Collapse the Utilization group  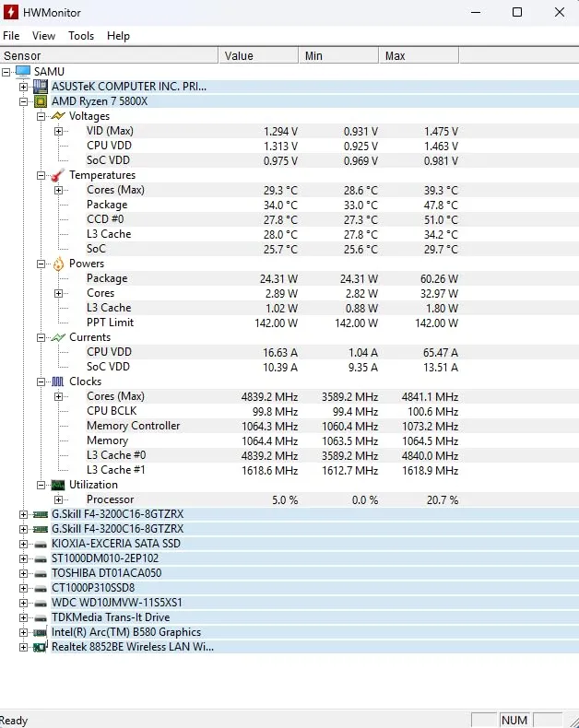pyautogui.click(x=41, y=485)
